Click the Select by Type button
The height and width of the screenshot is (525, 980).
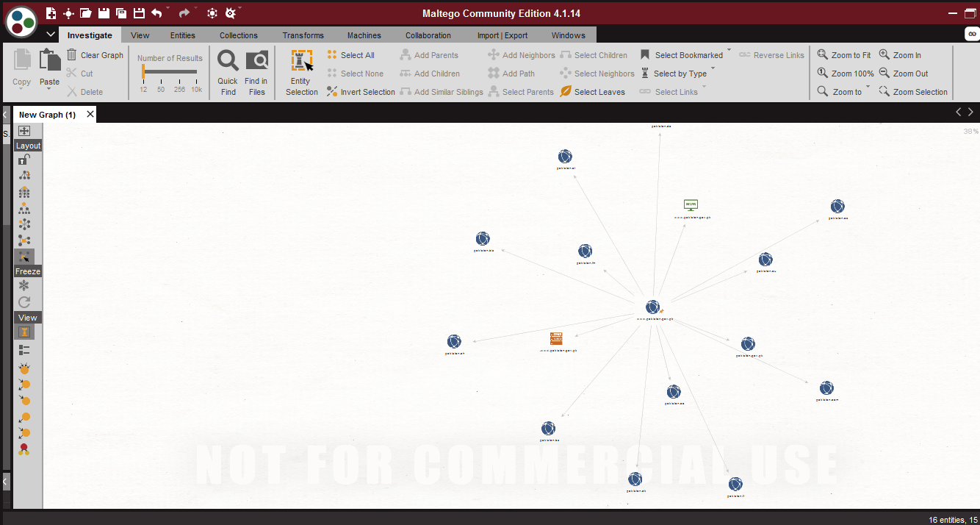pos(674,74)
